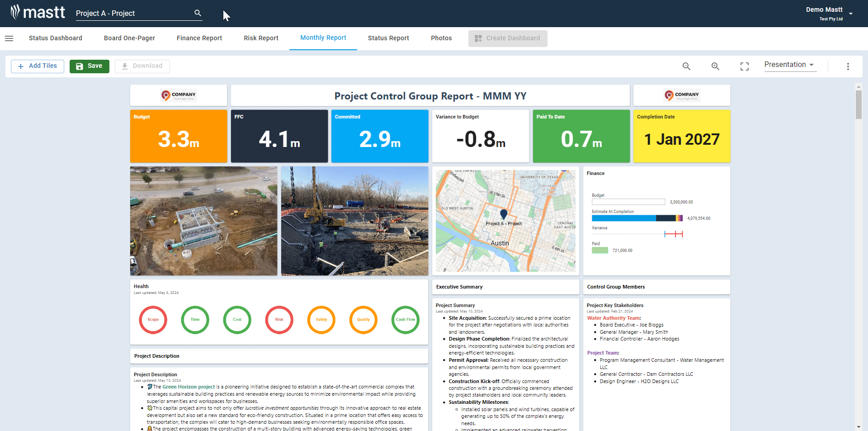Zoom out the report view
The image size is (868, 431).
686,66
